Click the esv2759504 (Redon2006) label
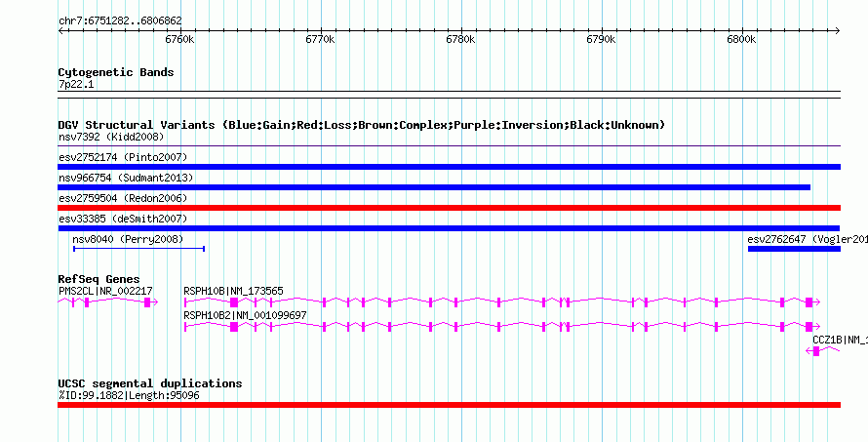This screenshot has width=868, height=442. click(123, 198)
